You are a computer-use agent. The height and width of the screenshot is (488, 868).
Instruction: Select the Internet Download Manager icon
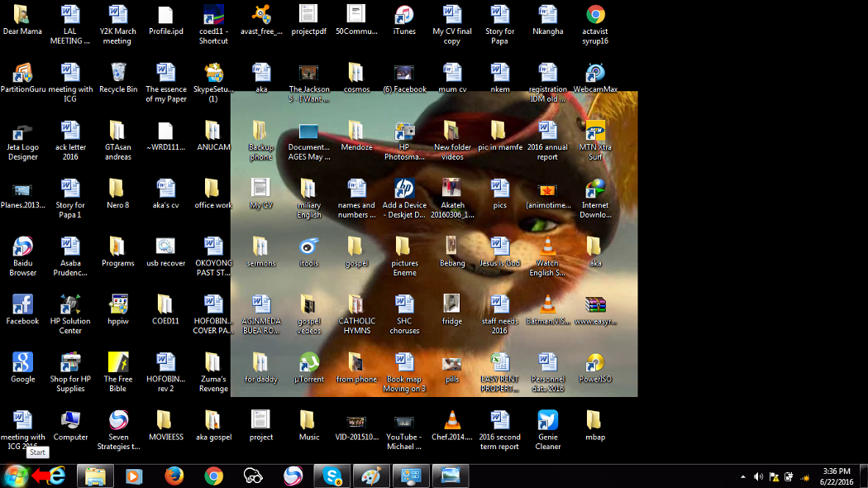pyautogui.click(x=595, y=199)
